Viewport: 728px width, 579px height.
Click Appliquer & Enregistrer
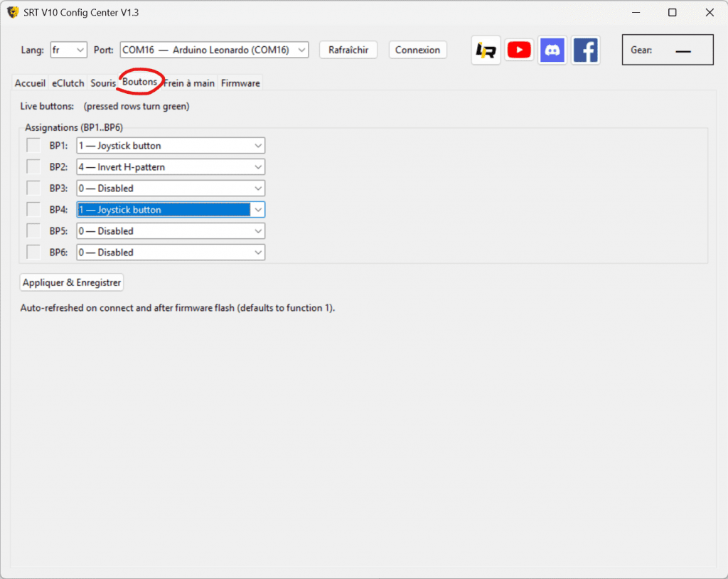coord(73,282)
